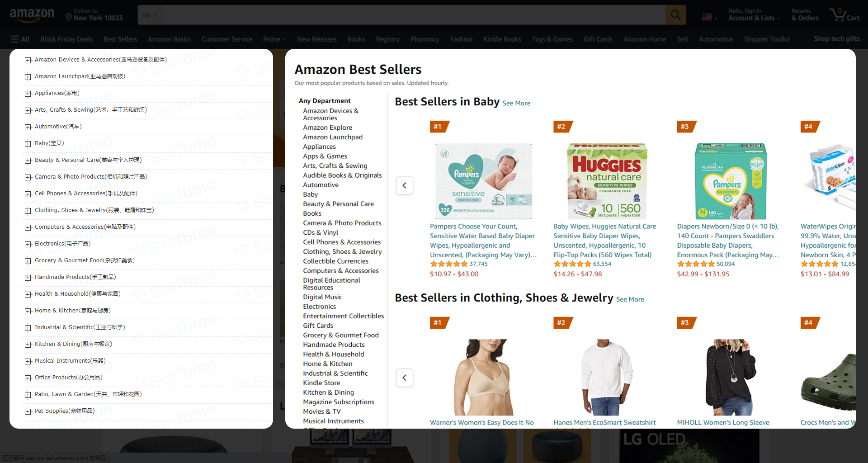This screenshot has width=868, height=463.
Task: Expand Camera & Photo Products node
Action: point(28,177)
